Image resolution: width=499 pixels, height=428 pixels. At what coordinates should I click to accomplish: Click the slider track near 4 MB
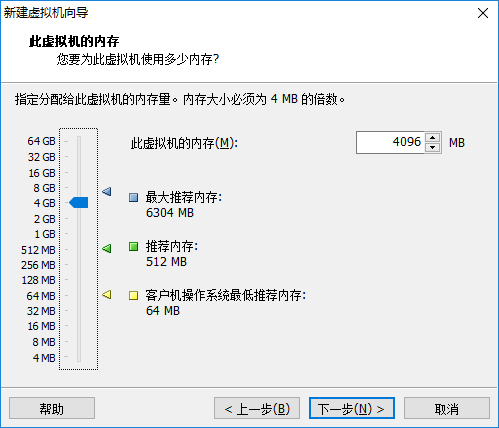click(x=79, y=357)
